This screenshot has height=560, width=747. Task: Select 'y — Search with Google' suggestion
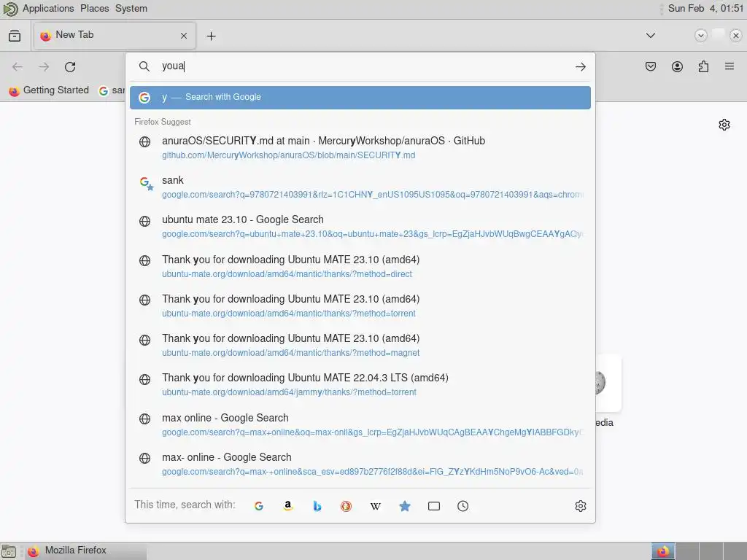click(x=360, y=97)
